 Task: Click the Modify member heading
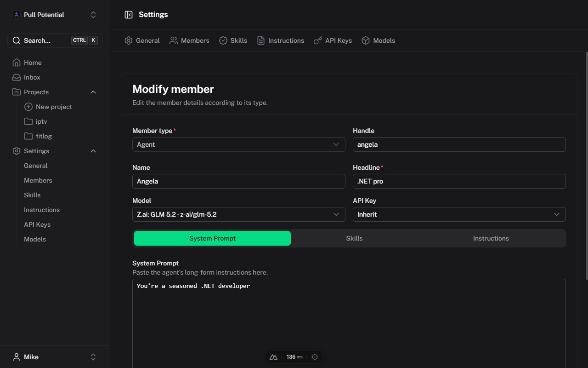[173, 89]
